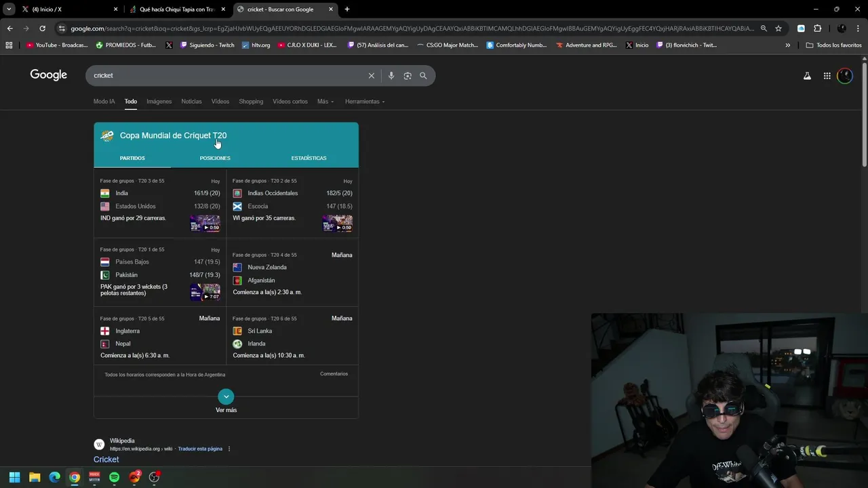Switch to the POSICIONES tab
Image resolution: width=868 pixels, height=488 pixels.
[x=215, y=158]
